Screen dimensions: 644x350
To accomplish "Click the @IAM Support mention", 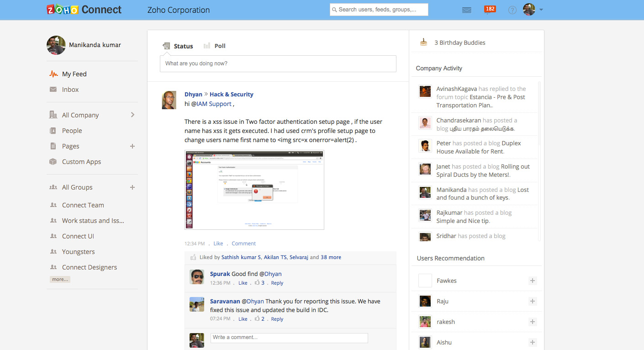I will coord(211,104).
